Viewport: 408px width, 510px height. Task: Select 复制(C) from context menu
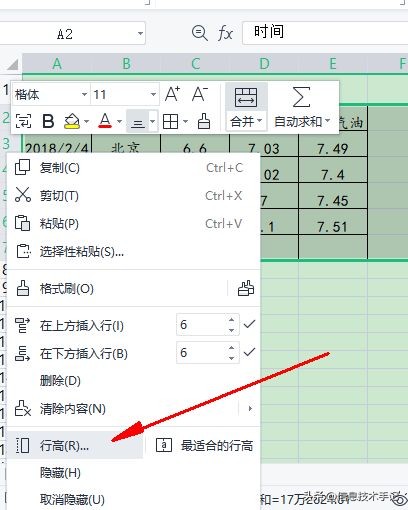click(133, 168)
